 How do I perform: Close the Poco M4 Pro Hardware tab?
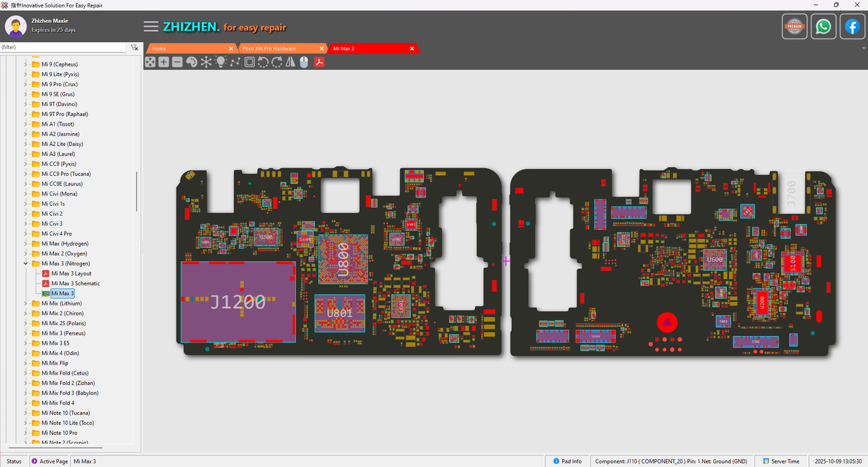click(x=321, y=48)
